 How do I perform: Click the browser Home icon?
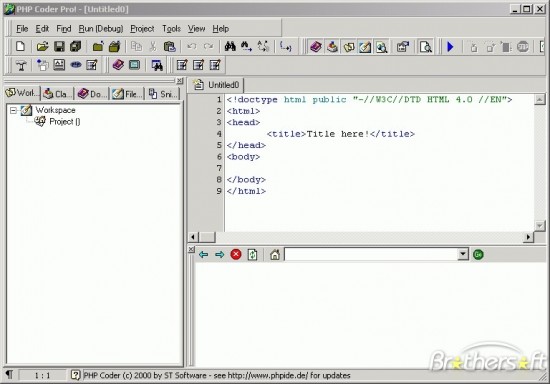(x=275, y=255)
